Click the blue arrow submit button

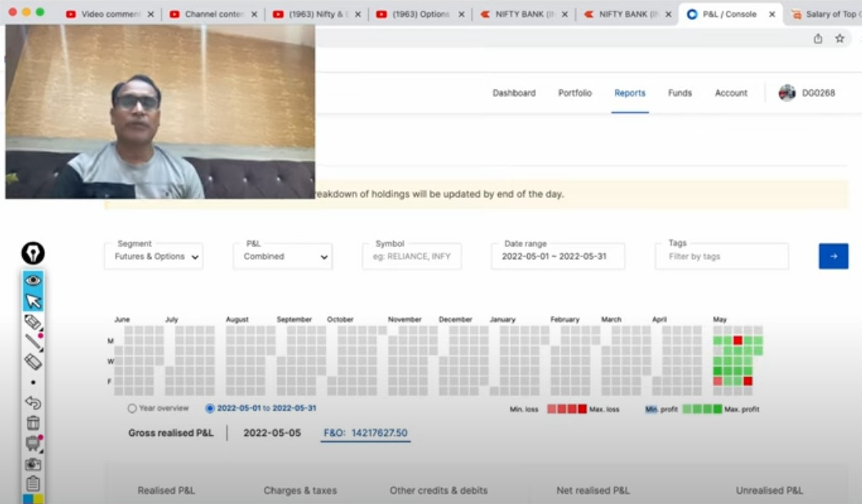pos(833,256)
